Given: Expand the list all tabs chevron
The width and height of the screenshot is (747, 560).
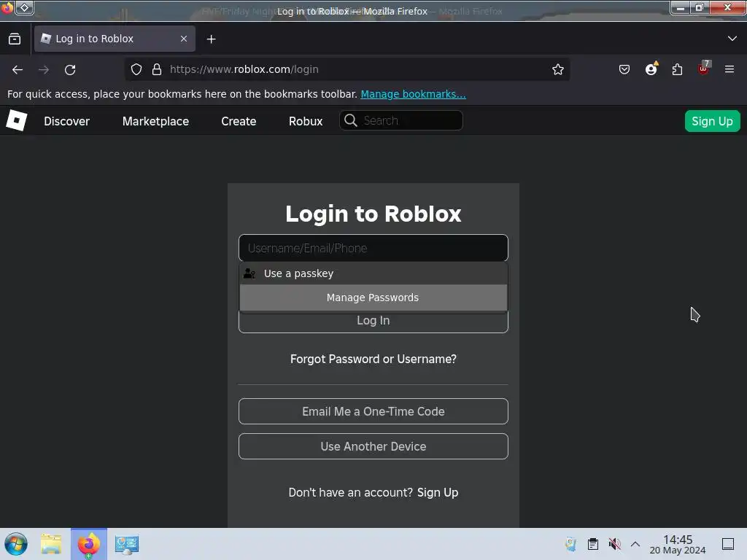Looking at the screenshot, I should coord(732,39).
